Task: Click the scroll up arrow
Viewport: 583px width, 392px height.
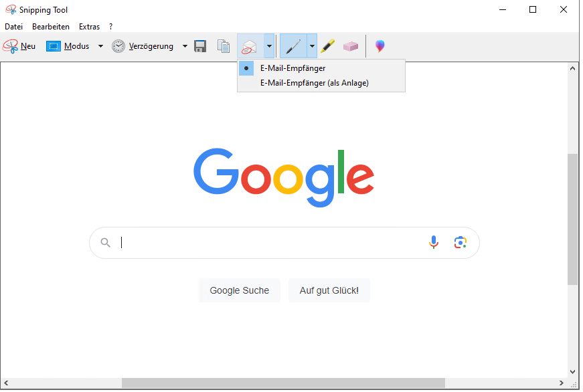Action: (x=572, y=68)
